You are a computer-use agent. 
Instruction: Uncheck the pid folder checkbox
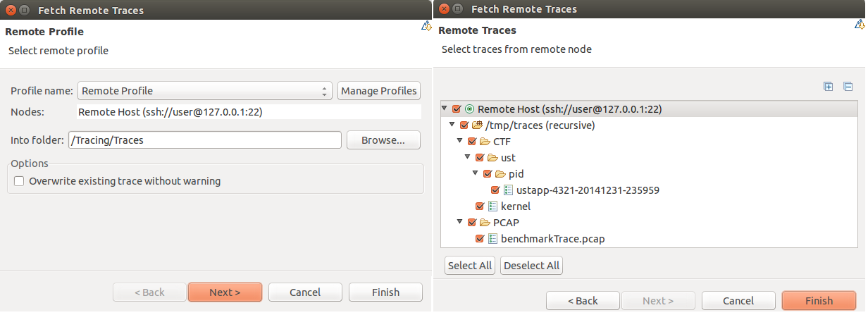coord(488,174)
